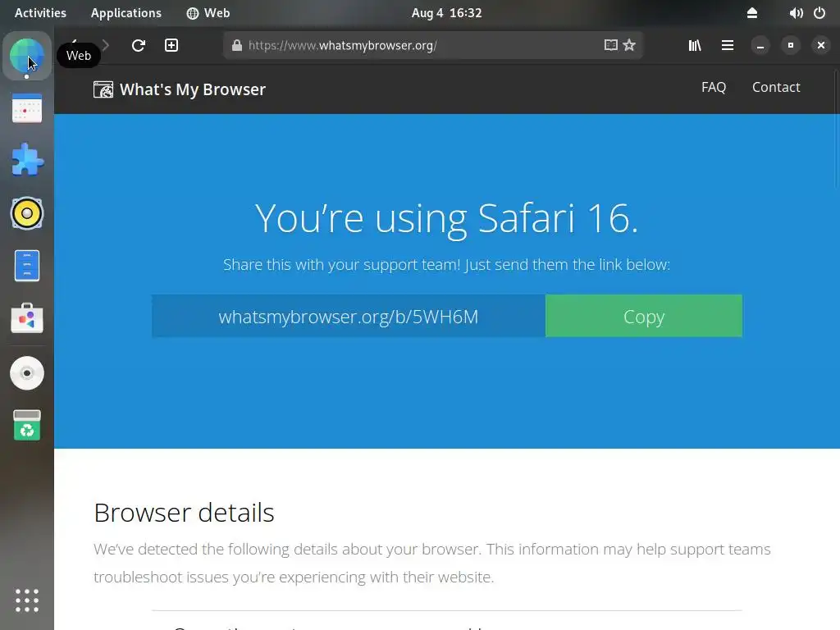
Task: Copy the share link with Copy button
Action: 644,316
